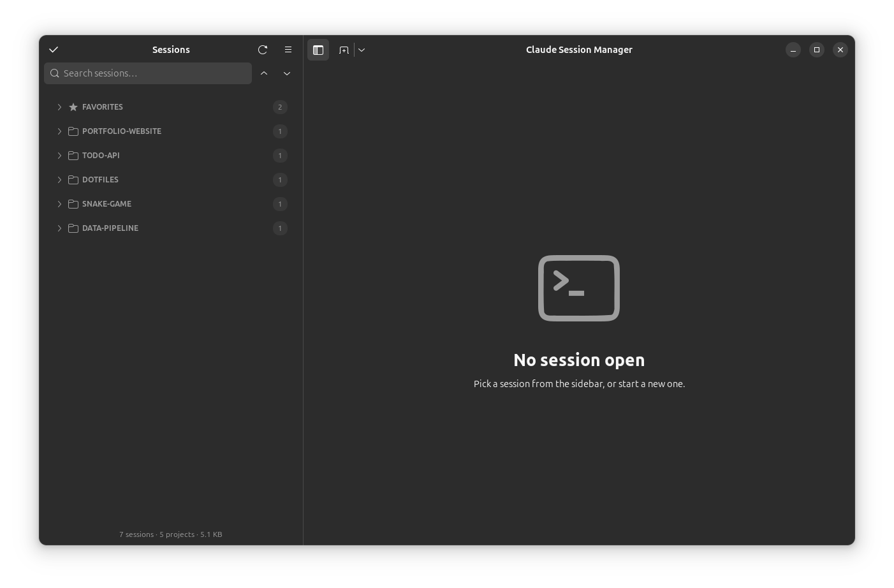Click the PORTFOLIO-WEBSITE count badge
894x588 pixels.
280,131
